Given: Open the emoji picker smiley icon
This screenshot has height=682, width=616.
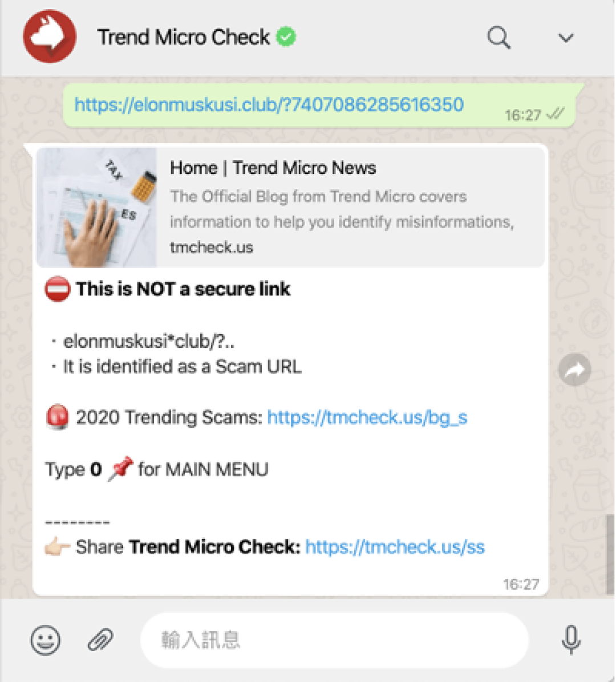Looking at the screenshot, I should (45, 640).
